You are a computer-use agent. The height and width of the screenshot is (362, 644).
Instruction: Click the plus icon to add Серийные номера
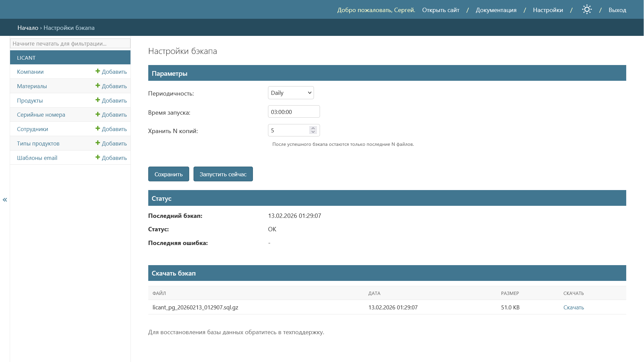click(x=98, y=114)
